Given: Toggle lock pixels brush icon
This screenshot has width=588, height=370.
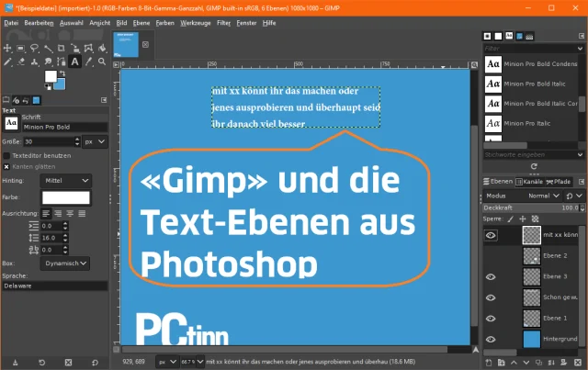Looking at the screenshot, I should pyautogui.click(x=511, y=219).
